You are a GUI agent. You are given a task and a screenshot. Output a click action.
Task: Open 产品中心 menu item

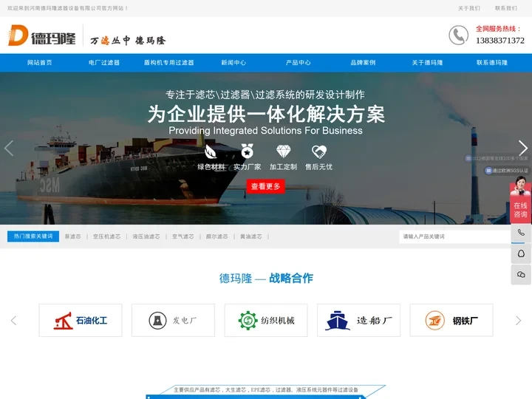click(x=299, y=63)
